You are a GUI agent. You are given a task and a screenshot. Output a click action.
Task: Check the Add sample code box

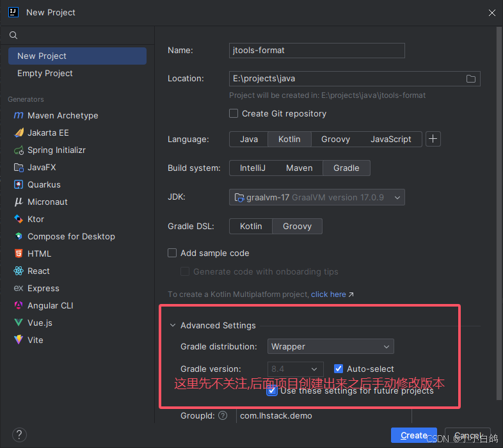(x=172, y=253)
